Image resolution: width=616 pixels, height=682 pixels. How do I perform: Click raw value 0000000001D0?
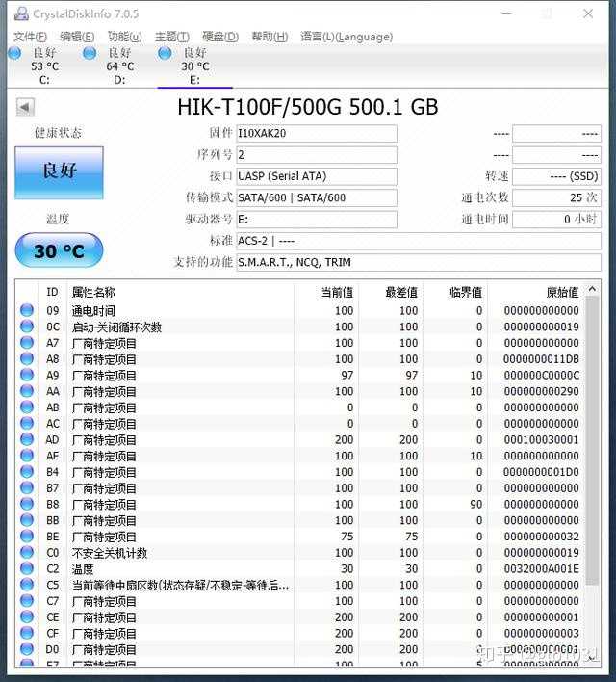(x=541, y=472)
